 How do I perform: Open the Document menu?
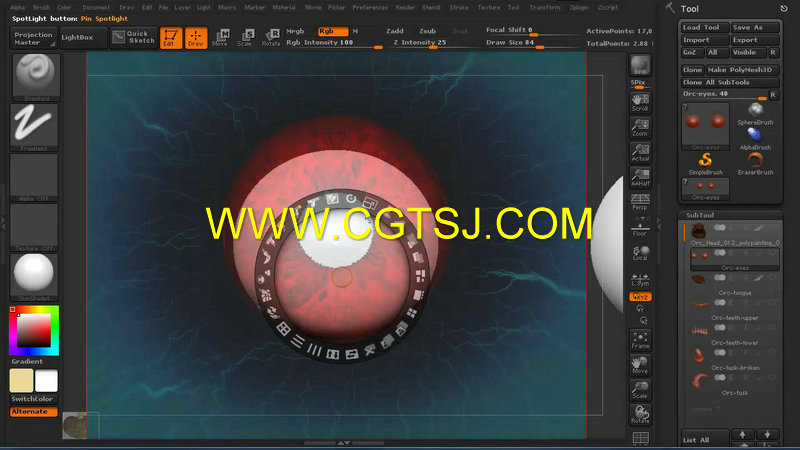click(96, 8)
